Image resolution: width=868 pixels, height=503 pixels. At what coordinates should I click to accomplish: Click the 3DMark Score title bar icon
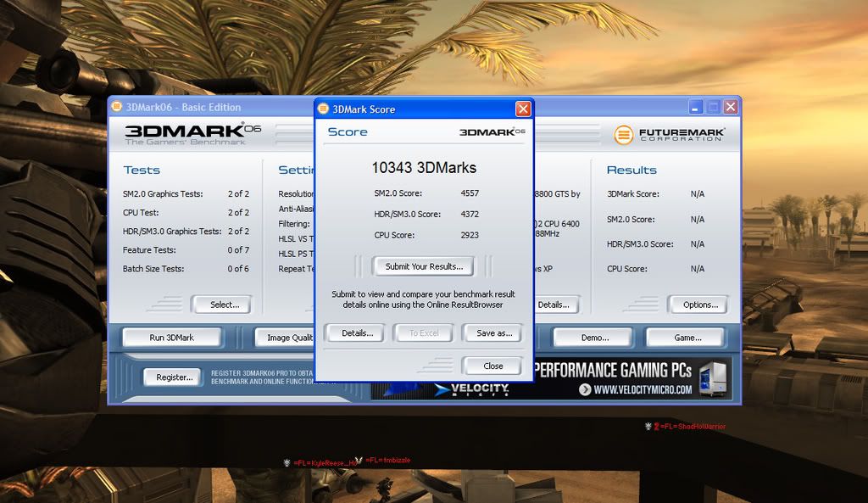(x=324, y=109)
